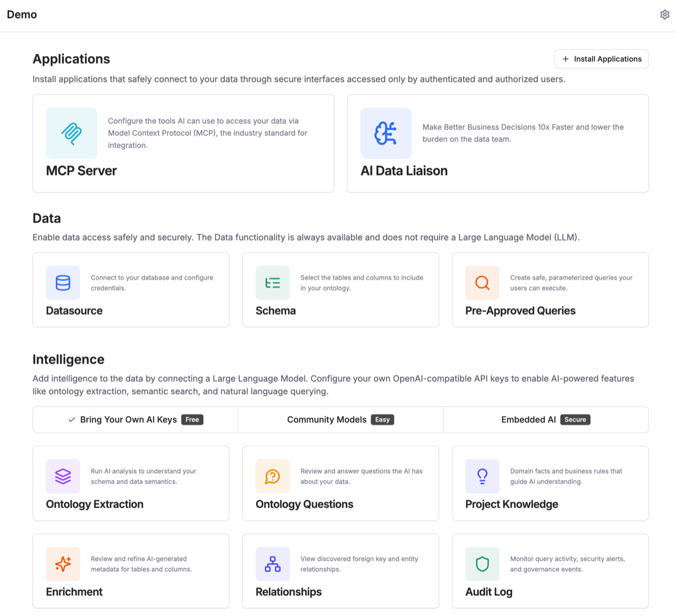
Task: Click the Pre-Approved Queries magnifier icon
Action: coord(482,283)
